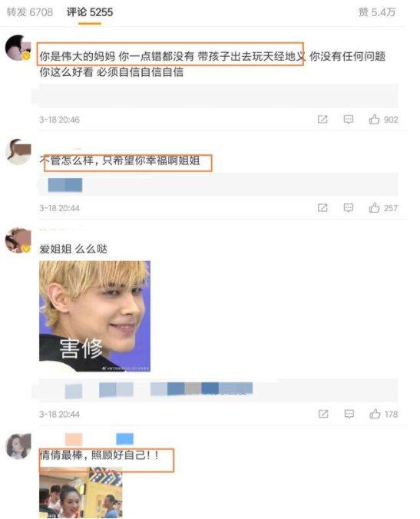Select the 评论 5255 tab
The width and height of the screenshot is (420, 519).
click(x=90, y=12)
